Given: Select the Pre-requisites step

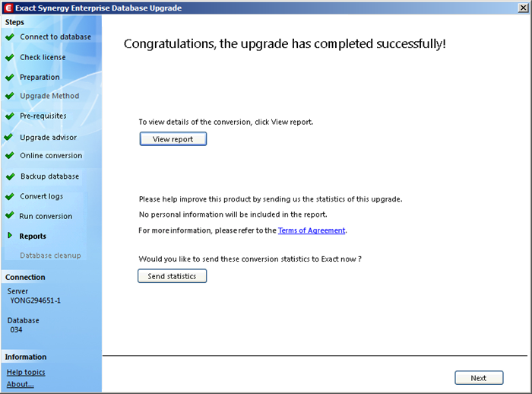Looking at the screenshot, I should coord(43,116).
